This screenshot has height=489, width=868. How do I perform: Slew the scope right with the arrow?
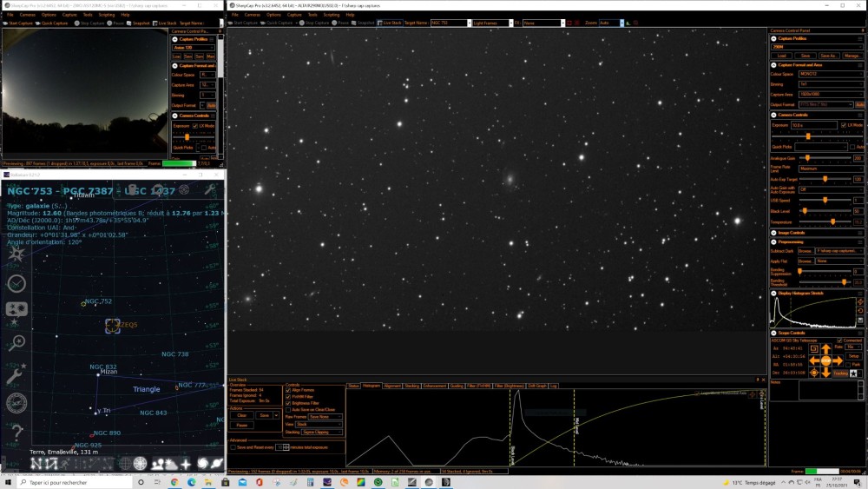pos(838,360)
